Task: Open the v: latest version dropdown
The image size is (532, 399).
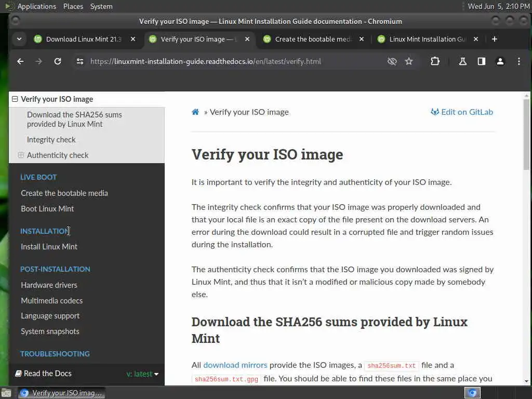Action: point(142,374)
